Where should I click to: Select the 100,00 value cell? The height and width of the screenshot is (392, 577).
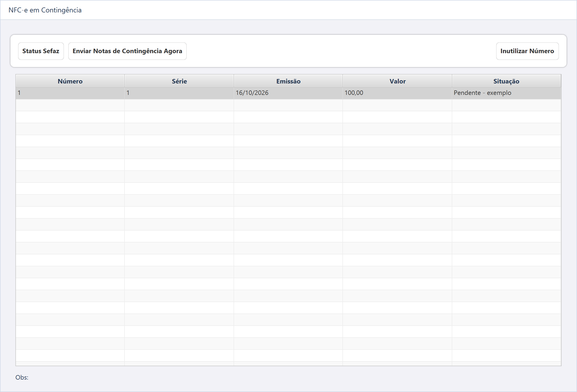click(397, 93)
